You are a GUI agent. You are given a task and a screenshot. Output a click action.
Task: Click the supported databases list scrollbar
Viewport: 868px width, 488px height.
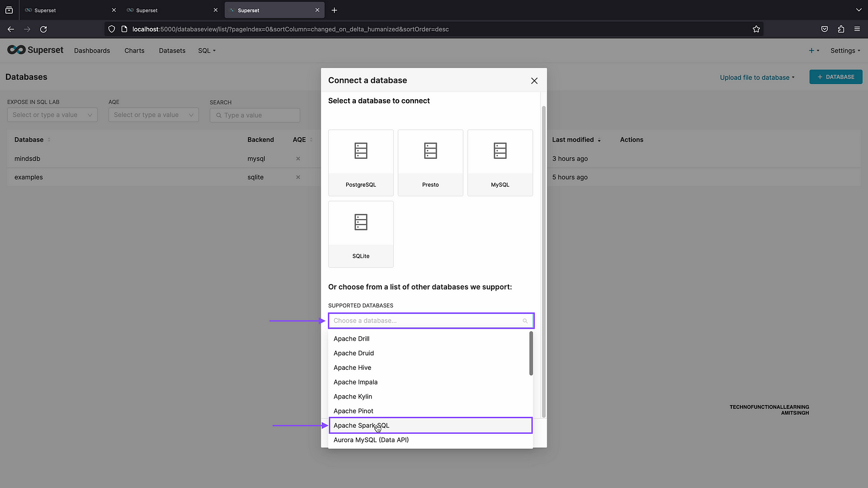(x=531, y=354)
